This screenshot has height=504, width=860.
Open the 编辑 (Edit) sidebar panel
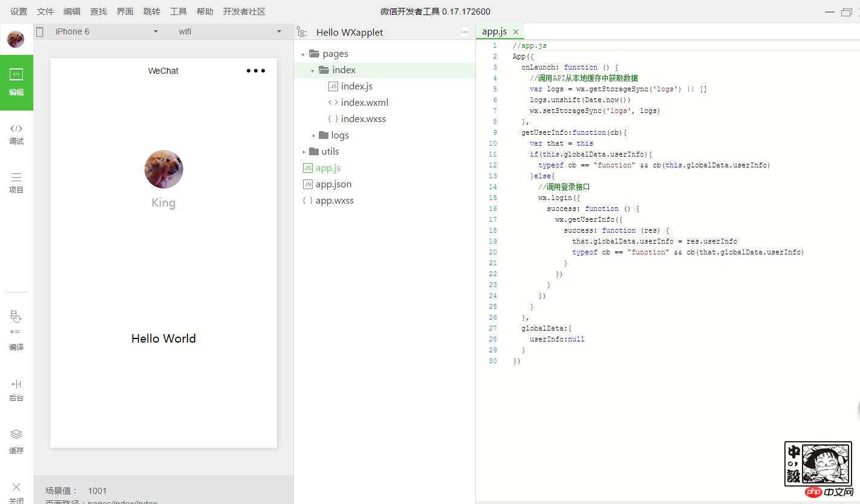coord(16,82)
